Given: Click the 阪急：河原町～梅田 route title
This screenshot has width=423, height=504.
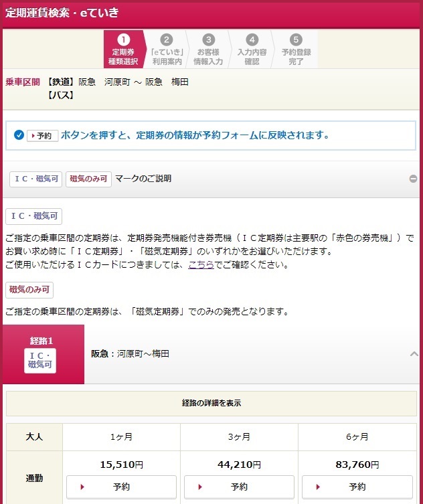Looking at the screenshot, I should (x=130, y=354).
